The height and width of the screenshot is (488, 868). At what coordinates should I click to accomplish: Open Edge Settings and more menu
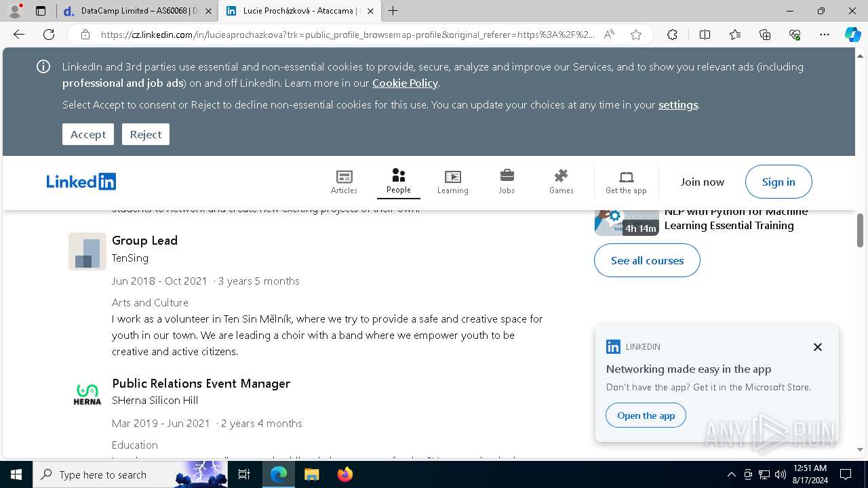point(825,35)
